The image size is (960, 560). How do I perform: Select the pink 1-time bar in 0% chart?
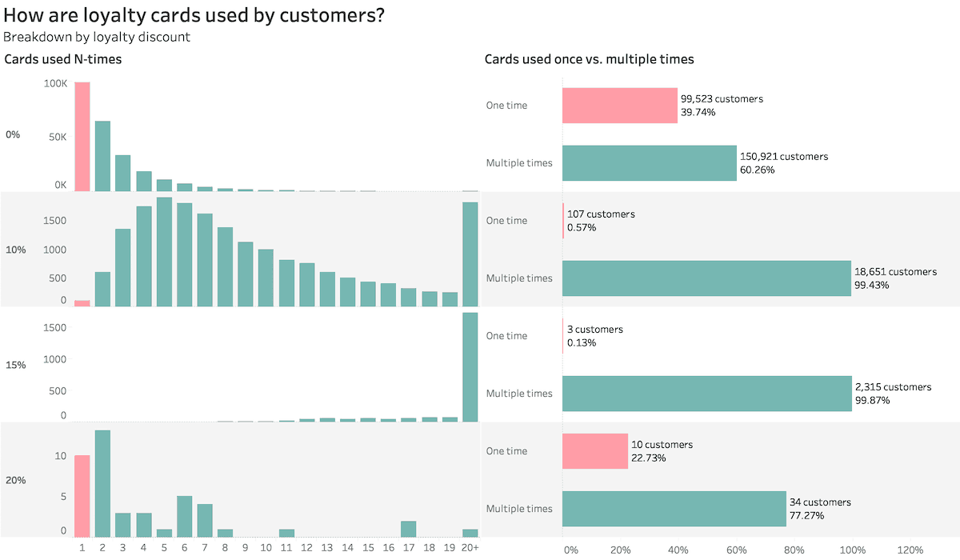[82, 137]
